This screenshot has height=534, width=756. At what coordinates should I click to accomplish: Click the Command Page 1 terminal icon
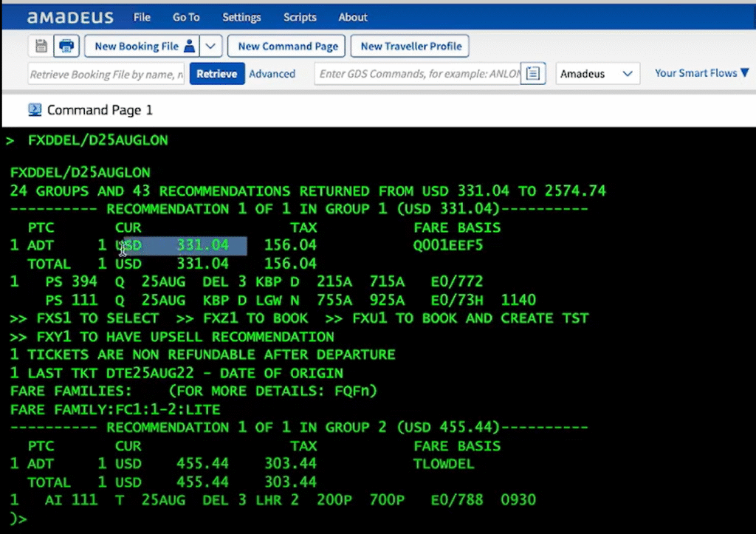(x=35, y=110)
